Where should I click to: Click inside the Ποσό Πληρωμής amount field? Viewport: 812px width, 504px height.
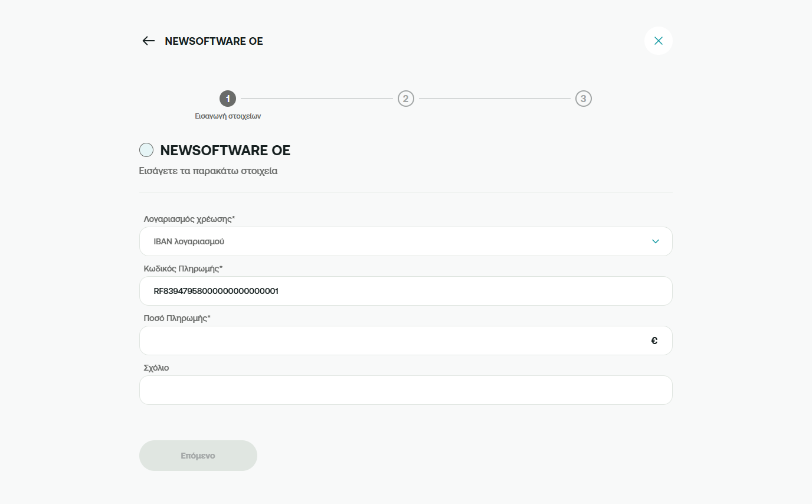389,341
